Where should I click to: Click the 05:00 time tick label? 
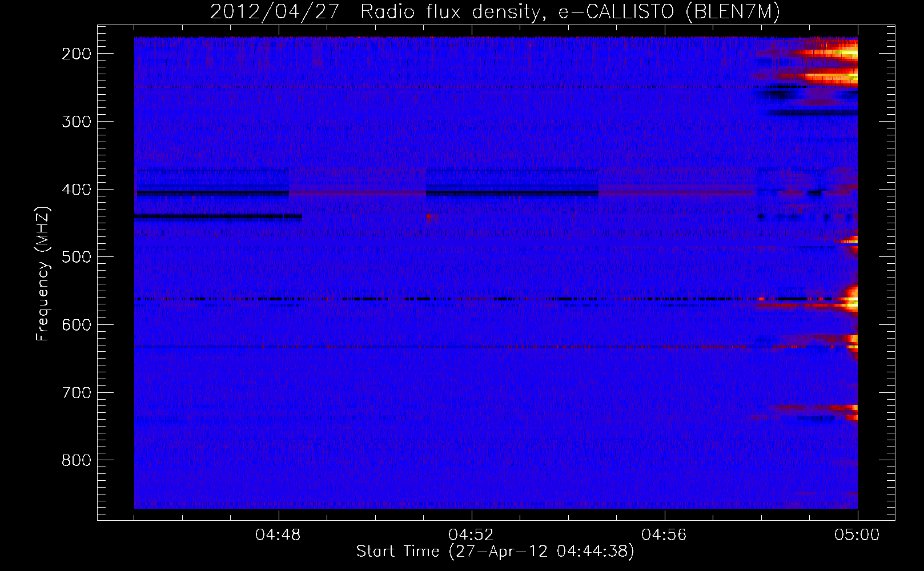857,535
